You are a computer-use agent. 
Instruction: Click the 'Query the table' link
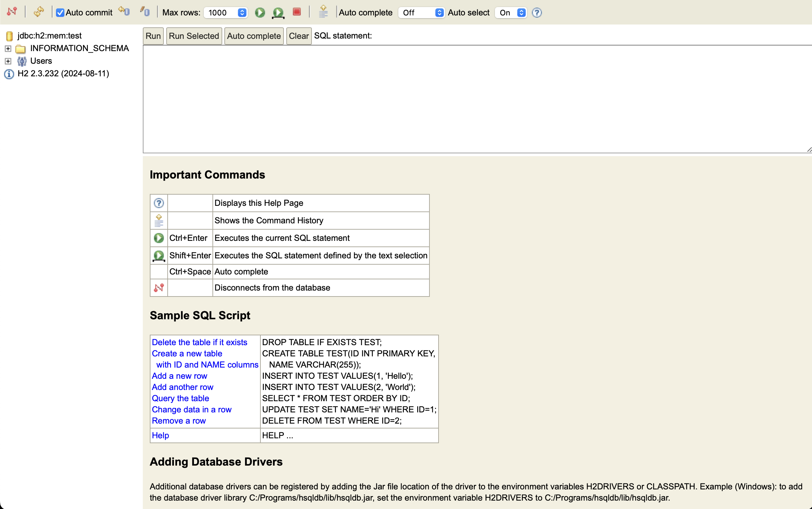pyautogui.click(x=180, y=398)
